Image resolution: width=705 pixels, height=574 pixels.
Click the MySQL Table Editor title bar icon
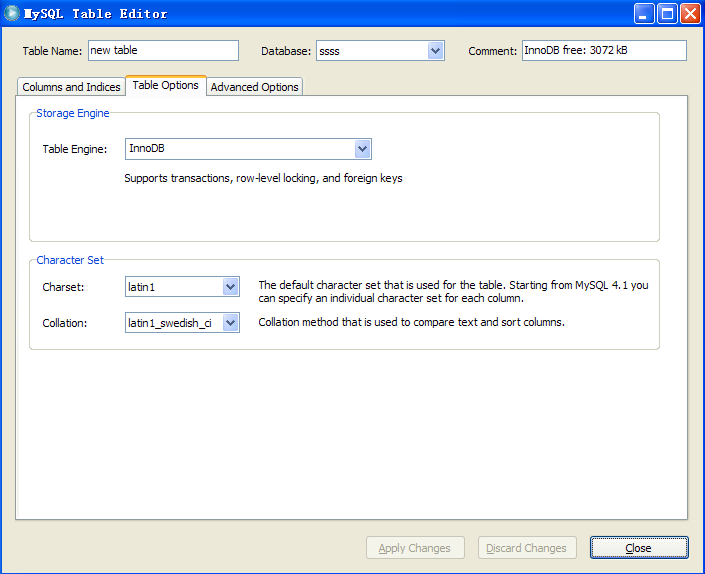pos(12,13)
